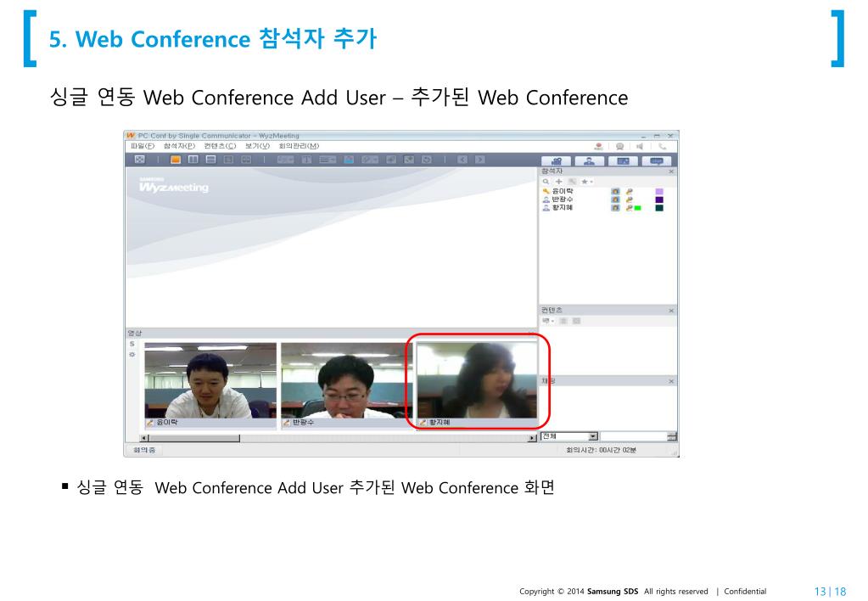This screenshot has width=868, height=601.
Task: Close the 컨텐츠 panel
Action: click(x=671, y=311)
